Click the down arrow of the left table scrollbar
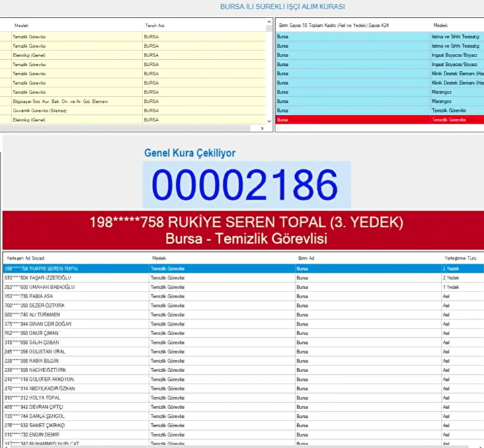Viewport: 484px width, 448px height. click(269, 122)
